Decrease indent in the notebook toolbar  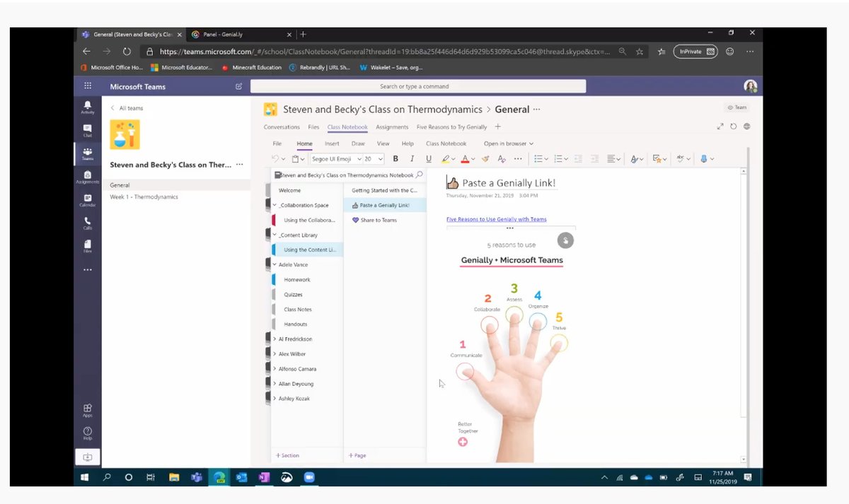tap(578, 159)
